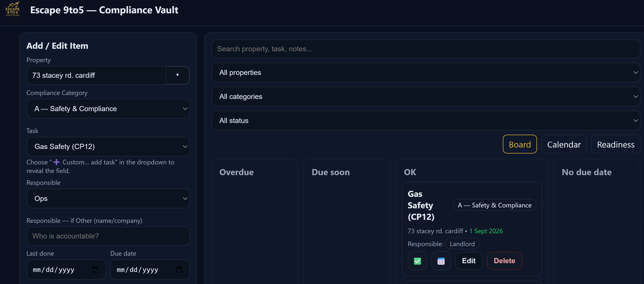Click the A — Safety & Compliance card tag

point(495,205)
